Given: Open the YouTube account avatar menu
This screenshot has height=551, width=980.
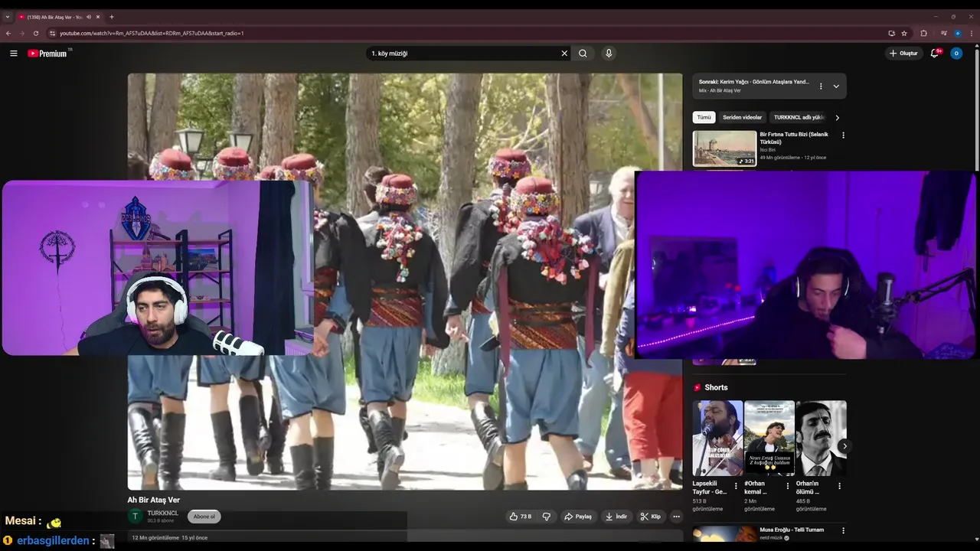Looking at the screenshot, I should pyautogui.click(x=956, y=54).
